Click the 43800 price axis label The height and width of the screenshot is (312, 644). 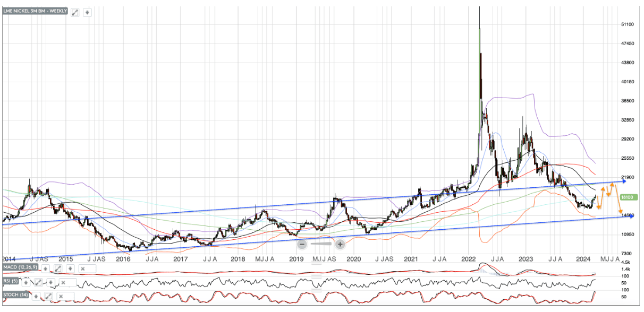(x=628, y=63)
